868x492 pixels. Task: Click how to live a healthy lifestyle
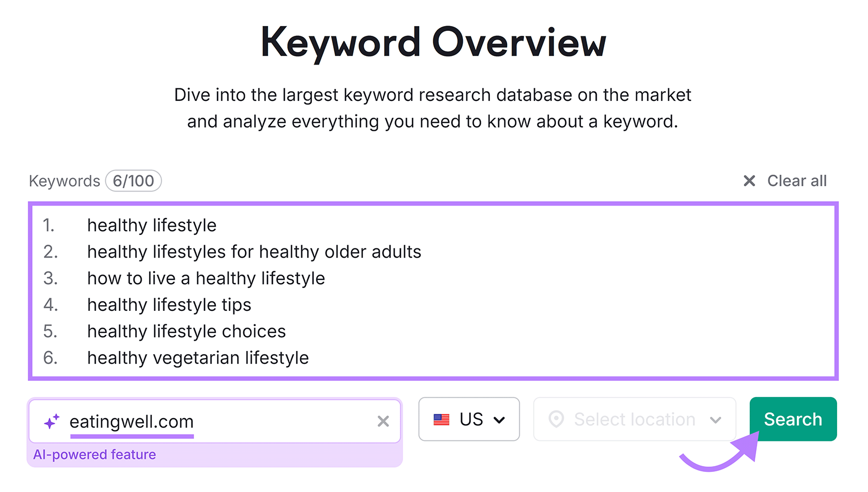[x=206, y=278]
